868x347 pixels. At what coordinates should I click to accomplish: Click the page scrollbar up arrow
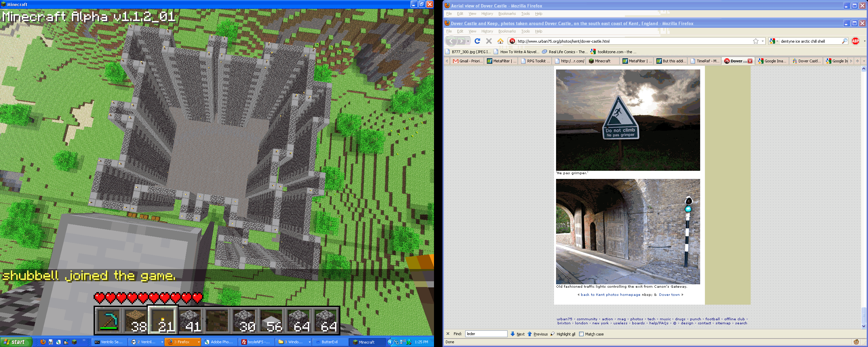[864, 69]
